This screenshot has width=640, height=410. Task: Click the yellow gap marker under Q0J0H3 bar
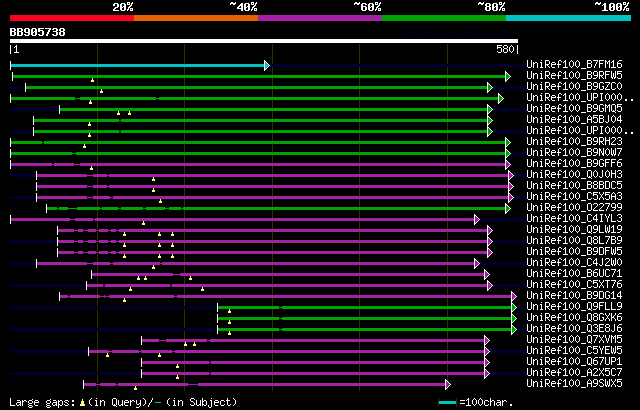pyautogui.click(x=153, y=180)
